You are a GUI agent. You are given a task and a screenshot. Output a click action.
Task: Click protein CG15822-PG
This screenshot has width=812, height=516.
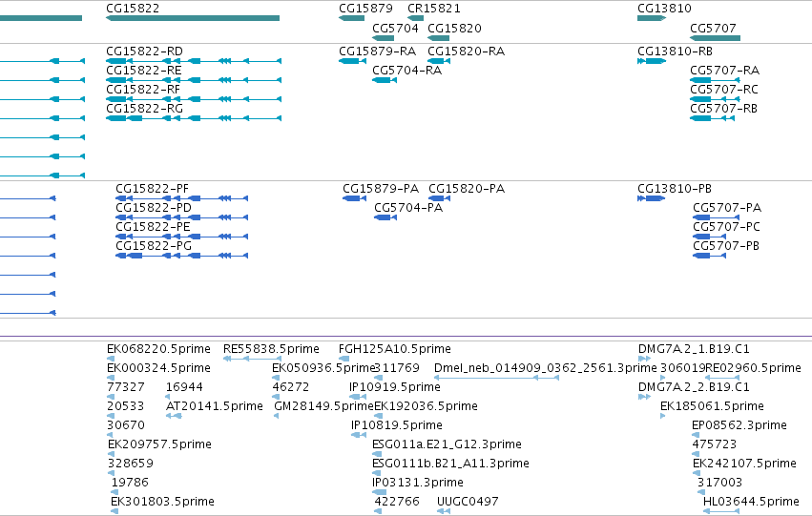coord(181,256)
